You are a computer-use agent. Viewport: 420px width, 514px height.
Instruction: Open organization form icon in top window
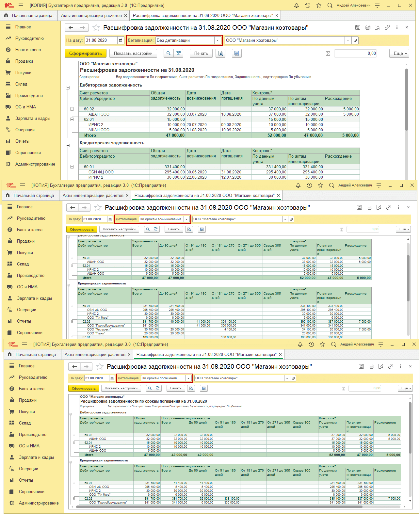click(x=355, y=40)
